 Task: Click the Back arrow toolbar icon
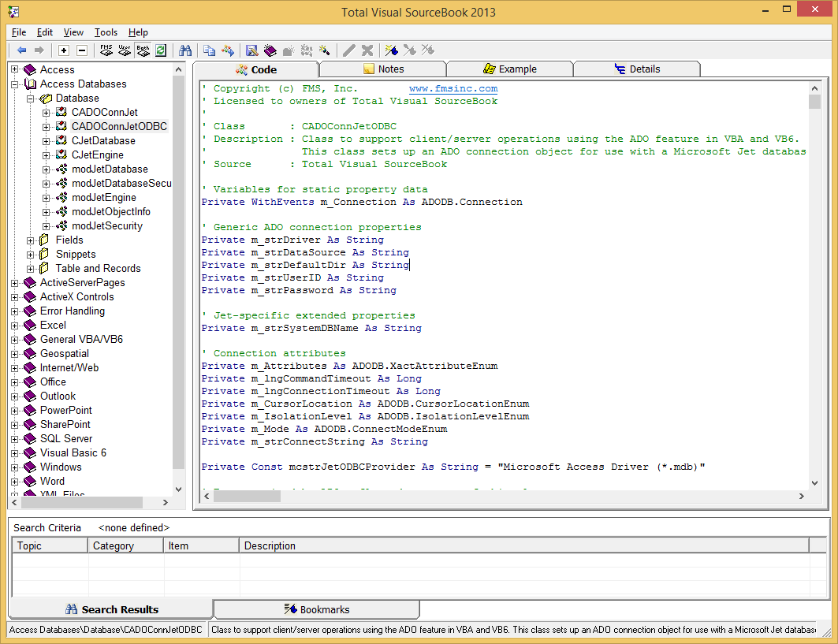(x=22, y=50)
